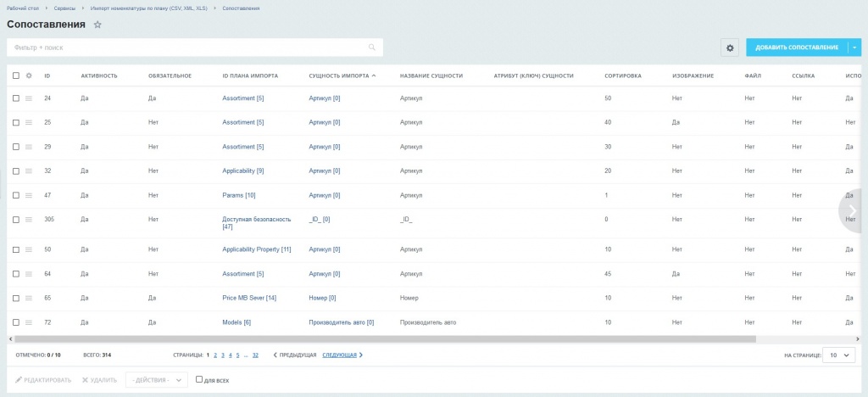Go to page 3 in pagination
This screenshot has width=868, height=397.
click(223, 355)
